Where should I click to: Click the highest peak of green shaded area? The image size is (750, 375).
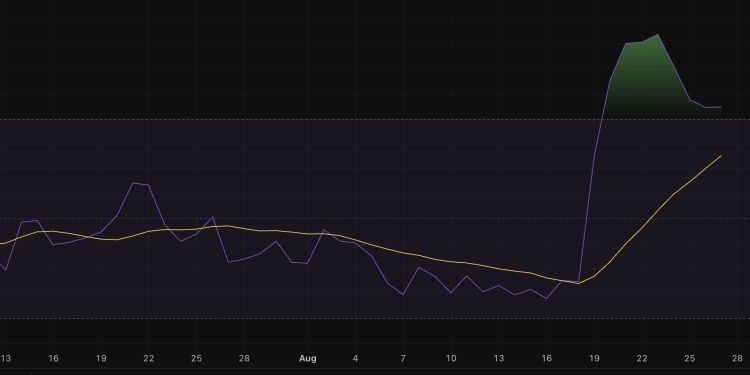click(658, 34)
